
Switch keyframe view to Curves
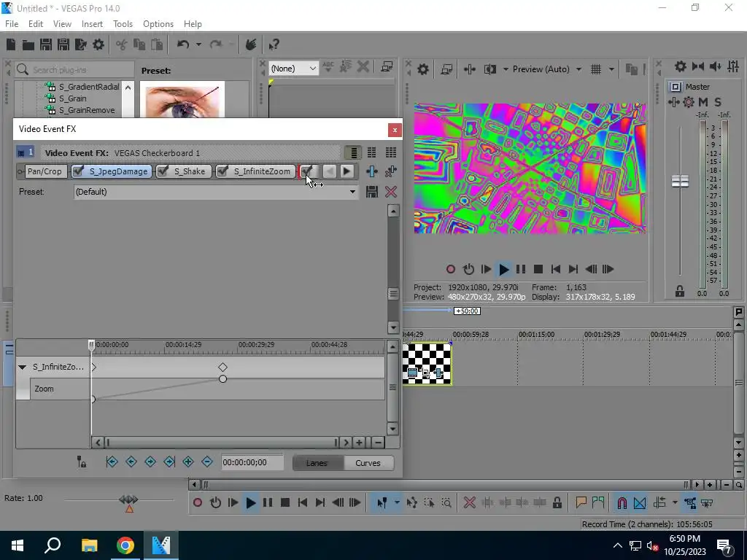click(368, 463)
